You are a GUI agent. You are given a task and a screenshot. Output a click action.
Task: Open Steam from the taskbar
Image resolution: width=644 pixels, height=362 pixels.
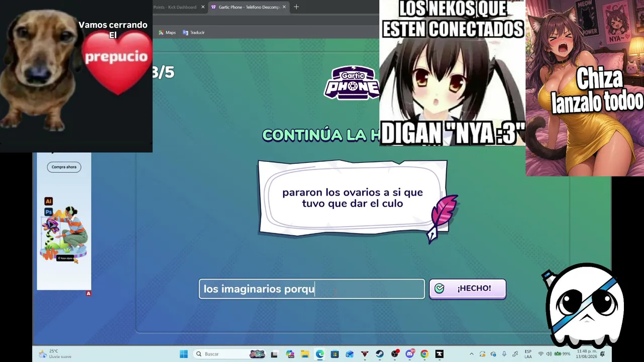(x=380, y=354)
